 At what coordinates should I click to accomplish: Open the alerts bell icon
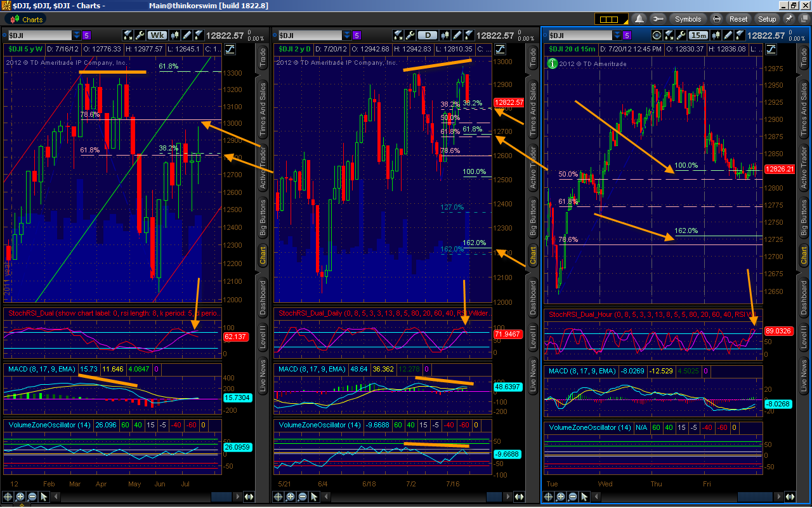click(639, 19)
